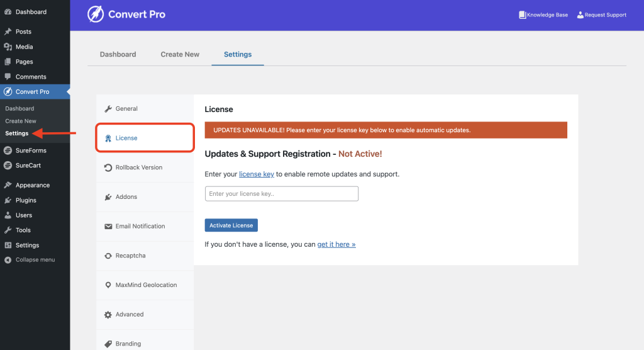The image size is (644, 350).
Task: Click the Collapse menu label
Action: click(35, 260)
